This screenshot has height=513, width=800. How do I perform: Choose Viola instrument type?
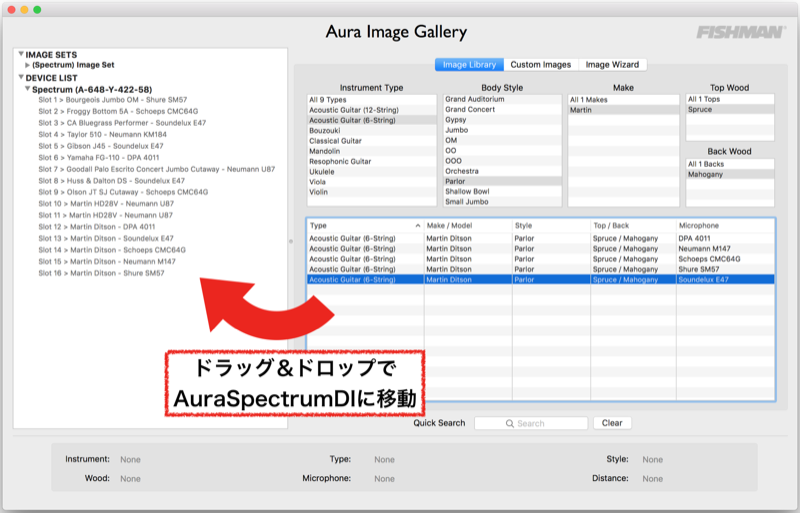[371, 182]
